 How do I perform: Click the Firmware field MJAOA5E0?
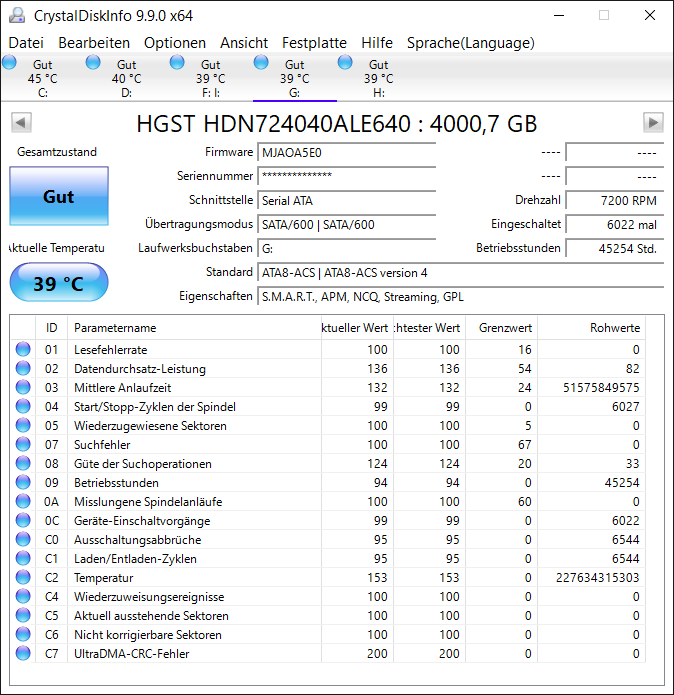pos(347,153)
